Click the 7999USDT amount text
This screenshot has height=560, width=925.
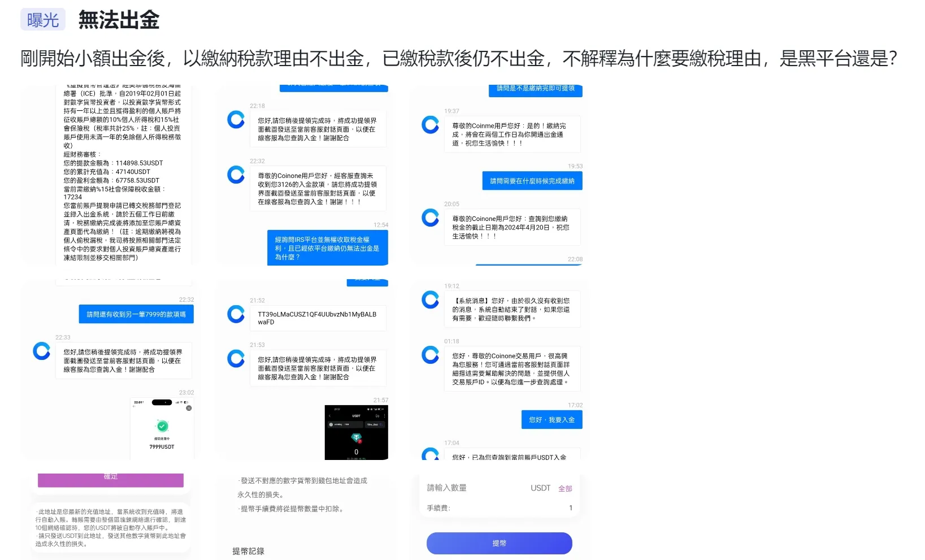coord(162,447)
